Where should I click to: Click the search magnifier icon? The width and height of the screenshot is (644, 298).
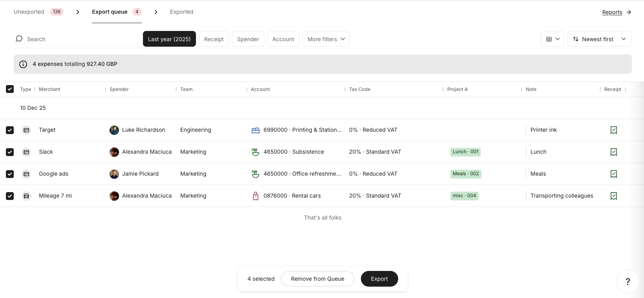click(19, 39)
